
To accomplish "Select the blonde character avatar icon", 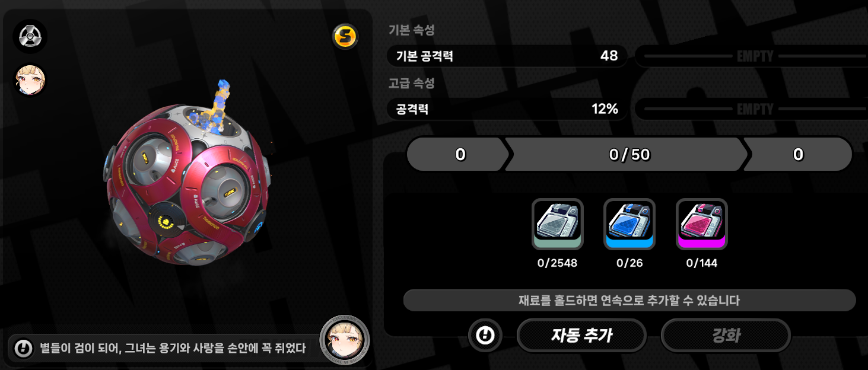I will 30,81.
